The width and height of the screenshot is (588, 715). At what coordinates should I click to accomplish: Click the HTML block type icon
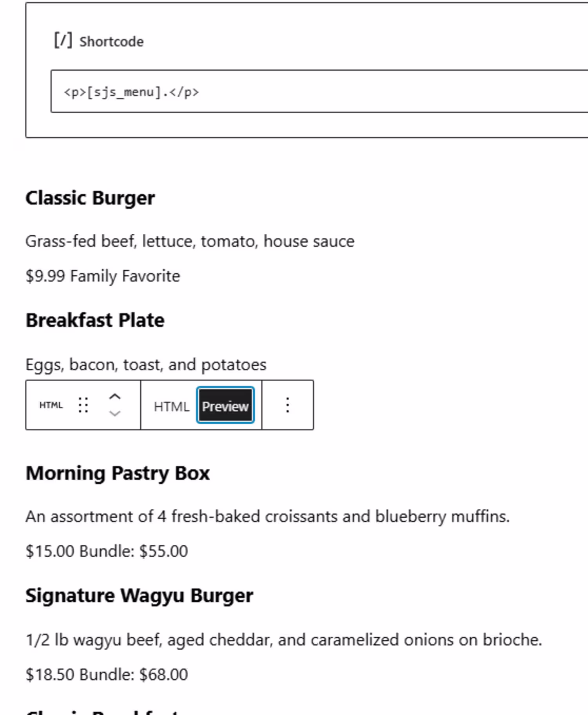click(51, 405)
